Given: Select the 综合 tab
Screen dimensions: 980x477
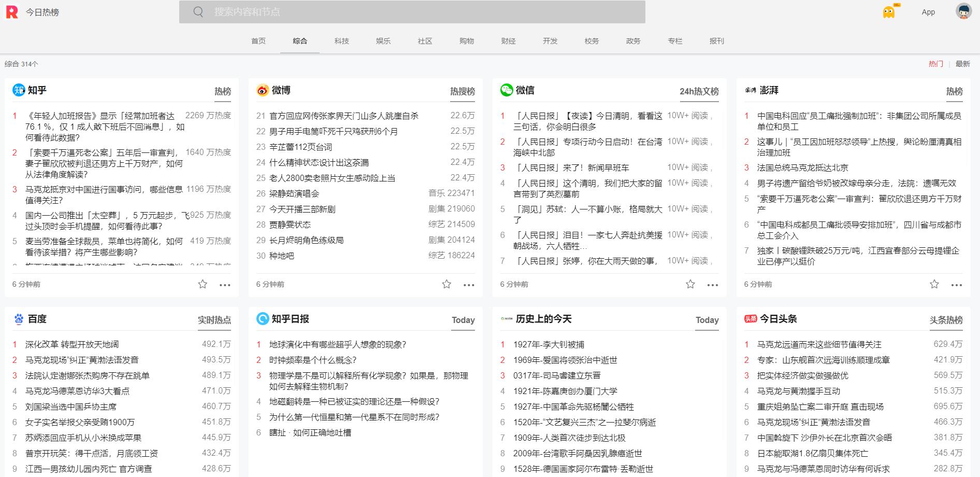Looking at the screenshot, I should [x=300, y=41].
